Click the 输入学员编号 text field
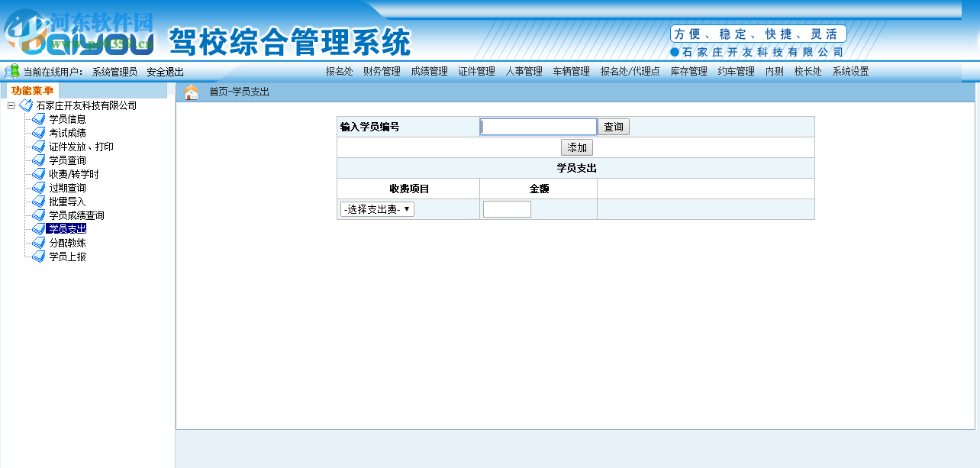 click(538, 126)
